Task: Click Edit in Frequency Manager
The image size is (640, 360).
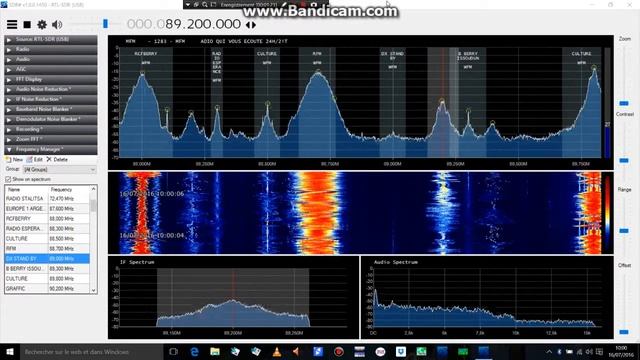Action: coord(35,160)
